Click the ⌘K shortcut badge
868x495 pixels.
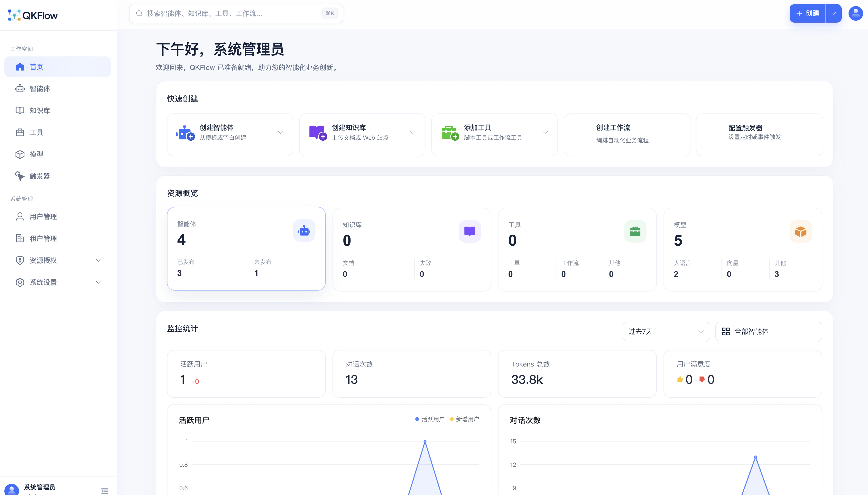coord(330,13)
